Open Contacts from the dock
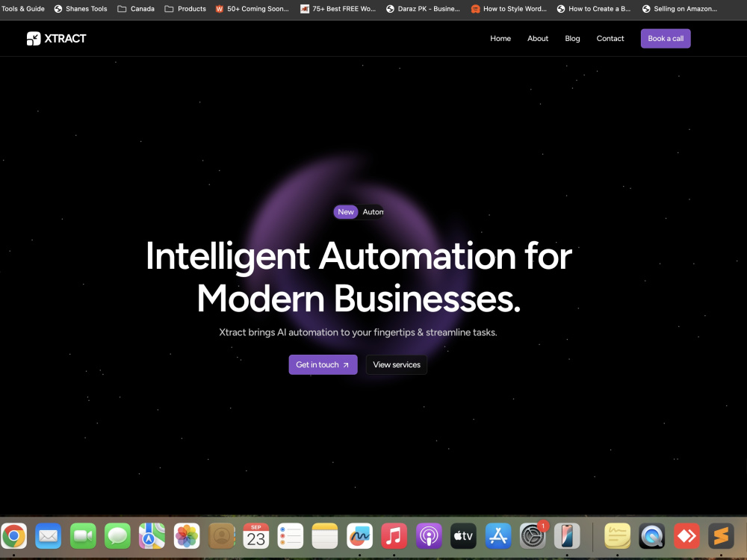 pos(222,535)
